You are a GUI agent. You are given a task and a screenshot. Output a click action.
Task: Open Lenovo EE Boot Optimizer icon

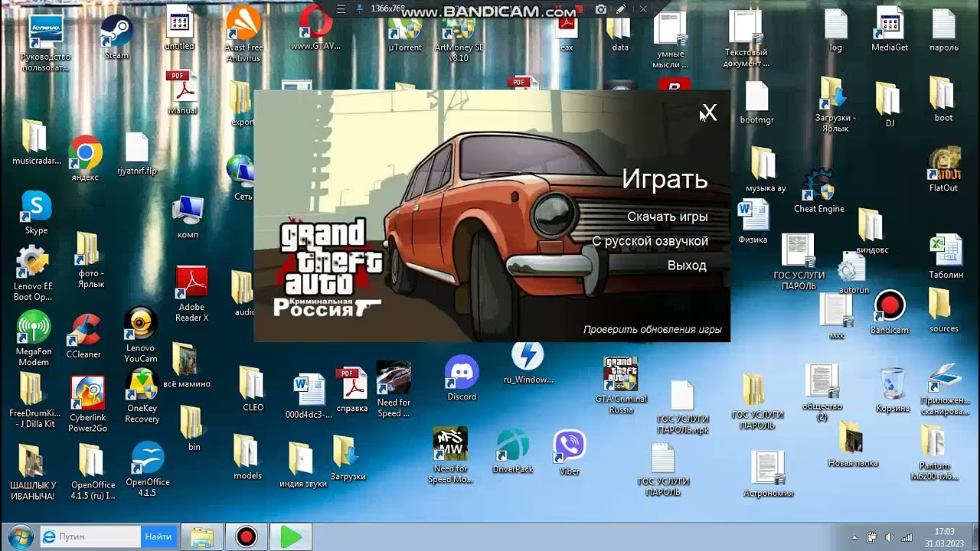pyautogui.click(x=33, y=273)
